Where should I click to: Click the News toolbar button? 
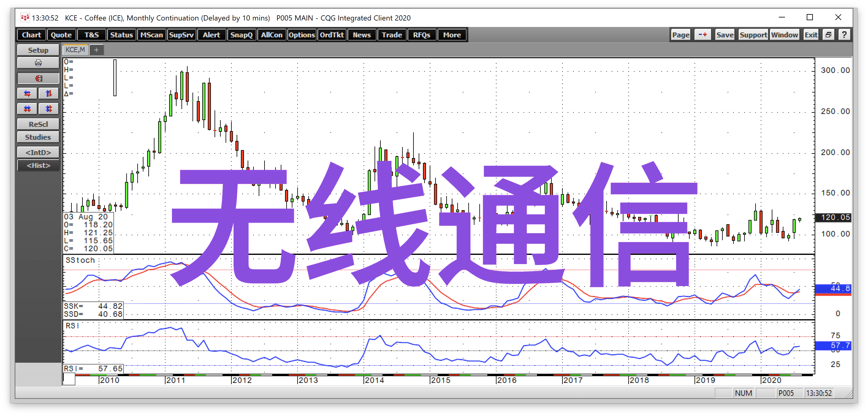tap(362, 35)
